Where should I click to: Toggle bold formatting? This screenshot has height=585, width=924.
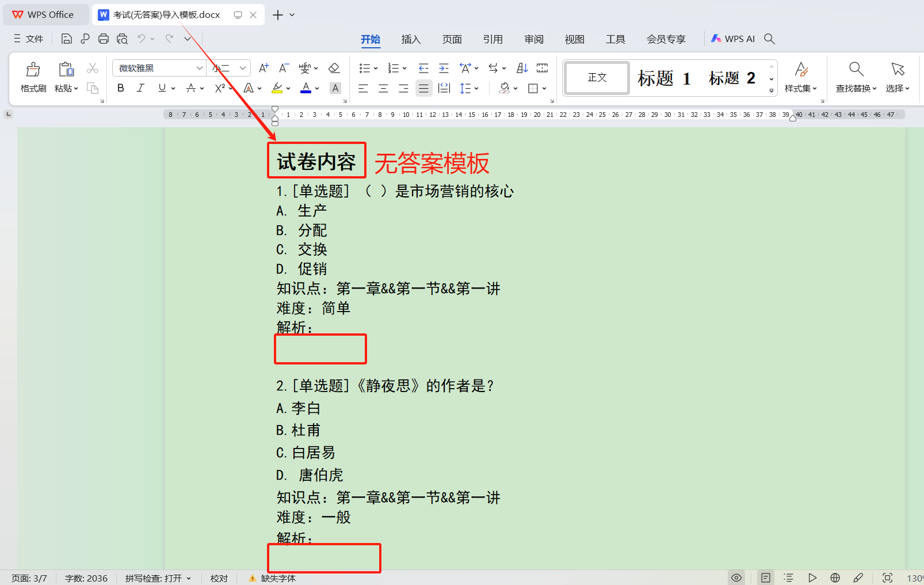point(121,88)
